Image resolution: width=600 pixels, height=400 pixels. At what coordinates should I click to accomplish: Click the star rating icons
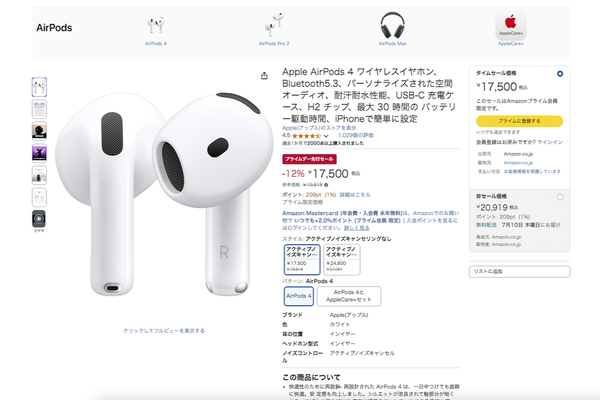[x=306, y=136]
